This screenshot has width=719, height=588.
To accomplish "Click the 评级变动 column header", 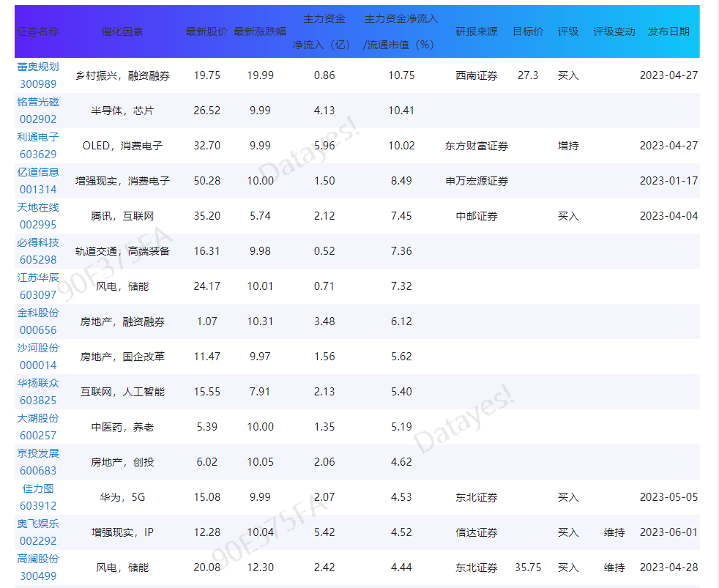I will coord(614,31).
